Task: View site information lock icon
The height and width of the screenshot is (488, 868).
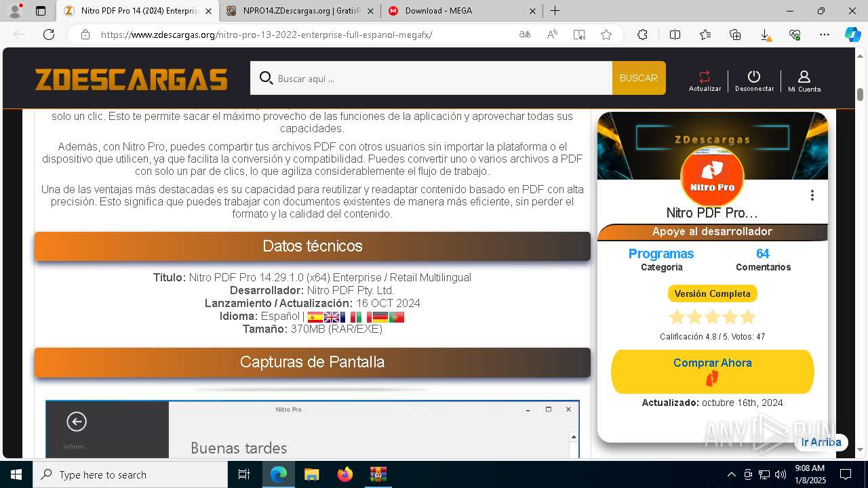Action: click(85, 35)
